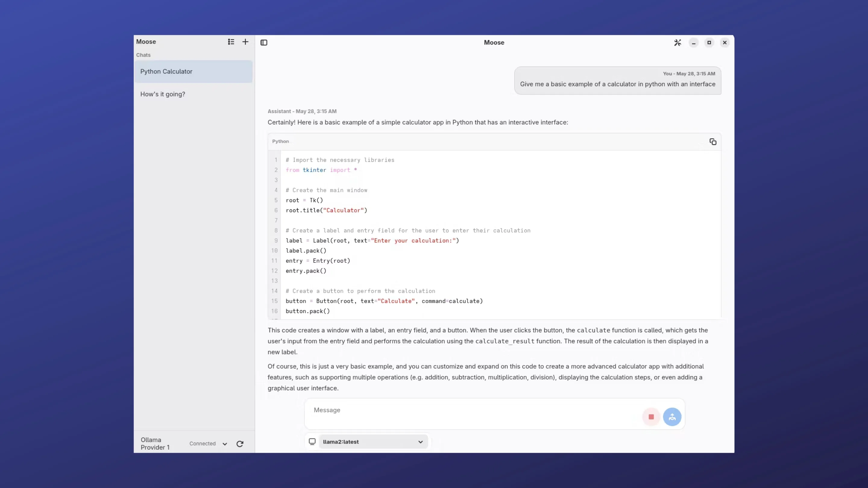
Task: Stop generating response with red square button
Action: pyautogui.click(x=651, y=417)
